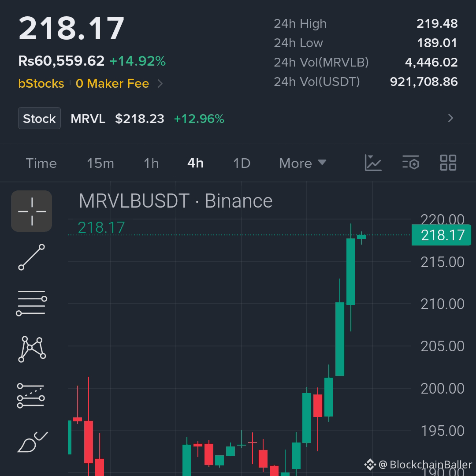This screenshot has width=476, height=476.
Task: Switch to the 1h interval
Action: [151, 164]
